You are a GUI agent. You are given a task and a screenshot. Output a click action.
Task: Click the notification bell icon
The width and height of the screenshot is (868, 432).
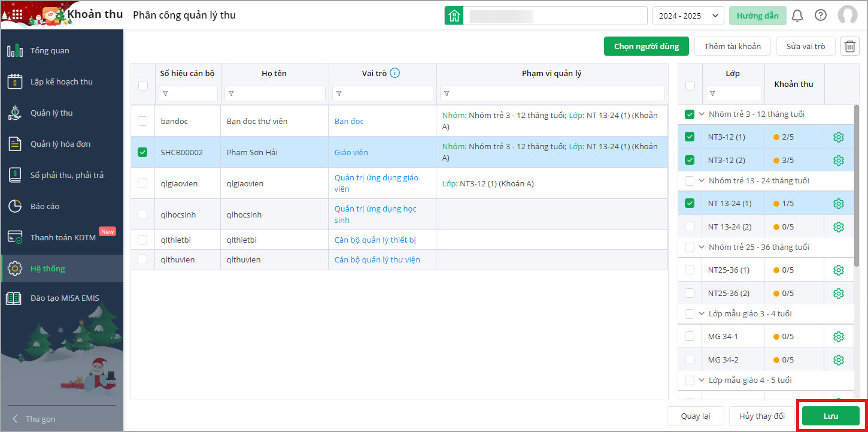click(x=797, y=16)
